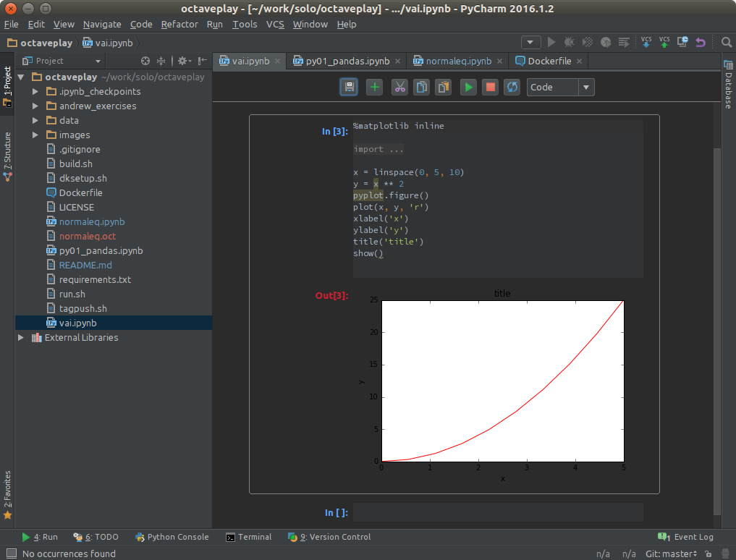Close the Dockerfile tab
The height and width of the screenshot is (560, 736).
(x=579, y=61)
